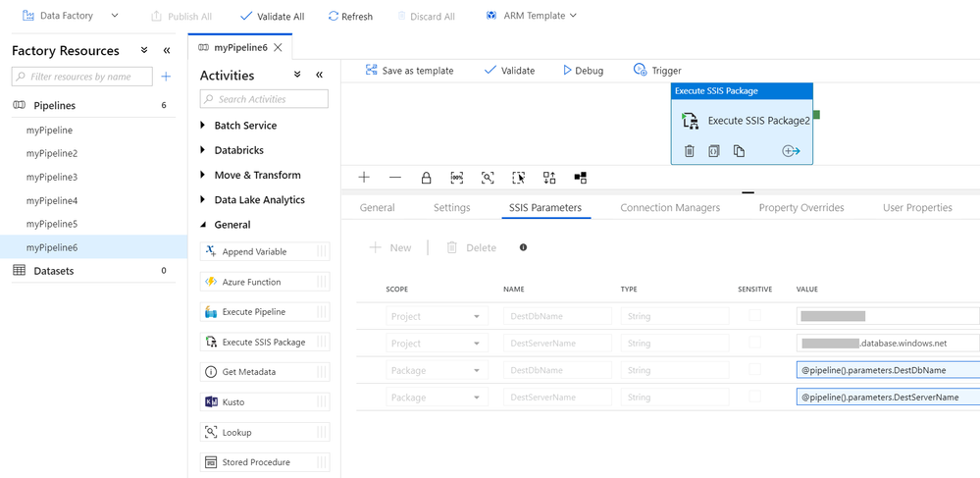Expand the Data Lake Analytics category

202,199
